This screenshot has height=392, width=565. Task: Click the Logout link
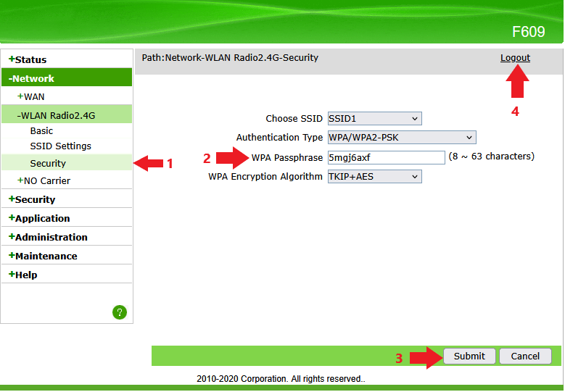(x=515, y=57)
